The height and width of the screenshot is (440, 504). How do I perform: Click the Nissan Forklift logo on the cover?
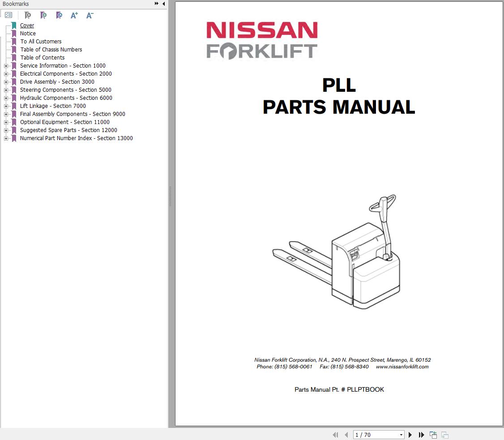click(x=262, y=40)
